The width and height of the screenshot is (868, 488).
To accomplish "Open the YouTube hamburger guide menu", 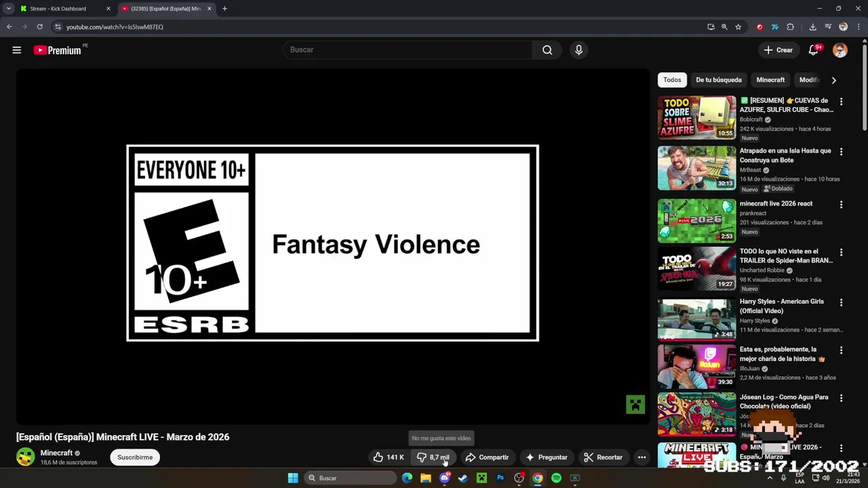I will tap(17, 50).
